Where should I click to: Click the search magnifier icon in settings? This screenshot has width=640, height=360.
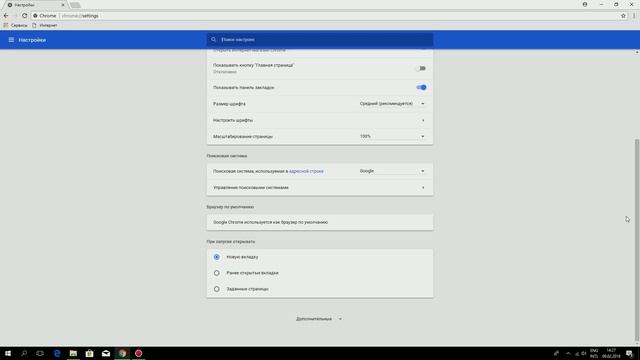point(213,40)
